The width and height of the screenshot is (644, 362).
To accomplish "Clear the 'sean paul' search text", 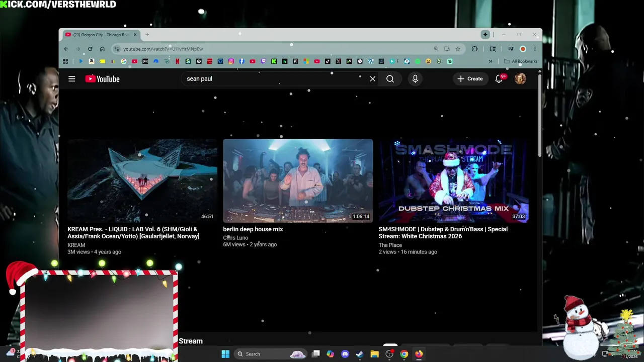I will tap(372, 79).
